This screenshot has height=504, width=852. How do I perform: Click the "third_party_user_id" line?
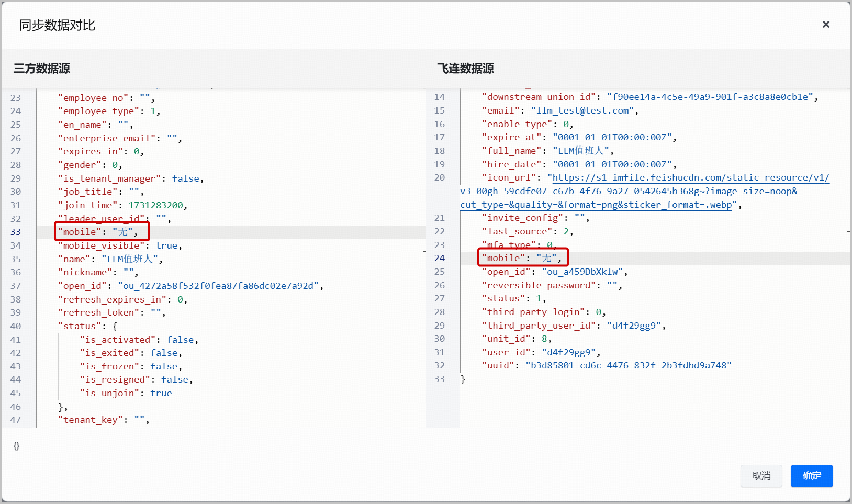(574, 326)
